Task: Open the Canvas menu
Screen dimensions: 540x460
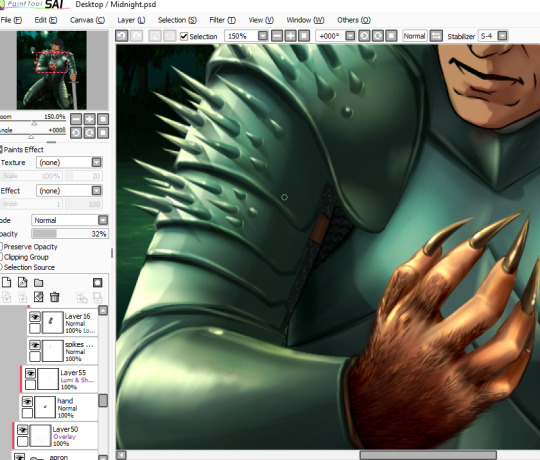Action: 87,20
